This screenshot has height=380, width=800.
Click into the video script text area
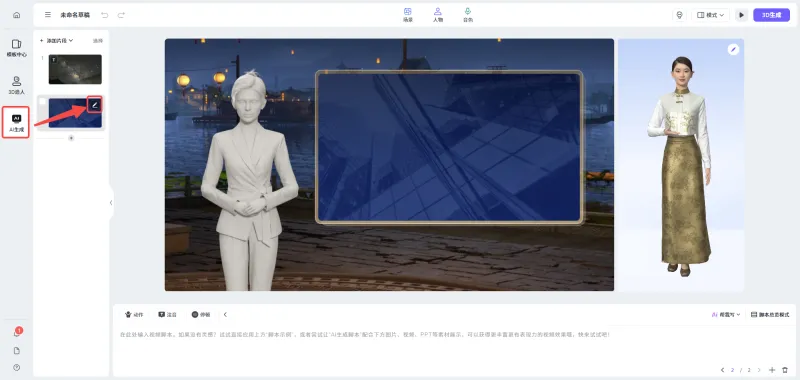pyautogui.click(x=454, y=347)
